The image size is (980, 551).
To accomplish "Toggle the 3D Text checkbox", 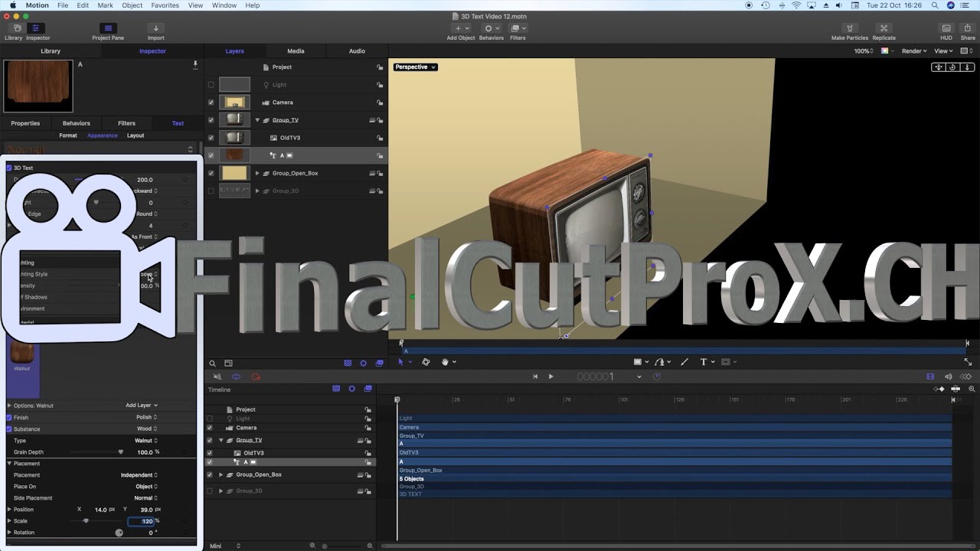I will click(9, 168).
